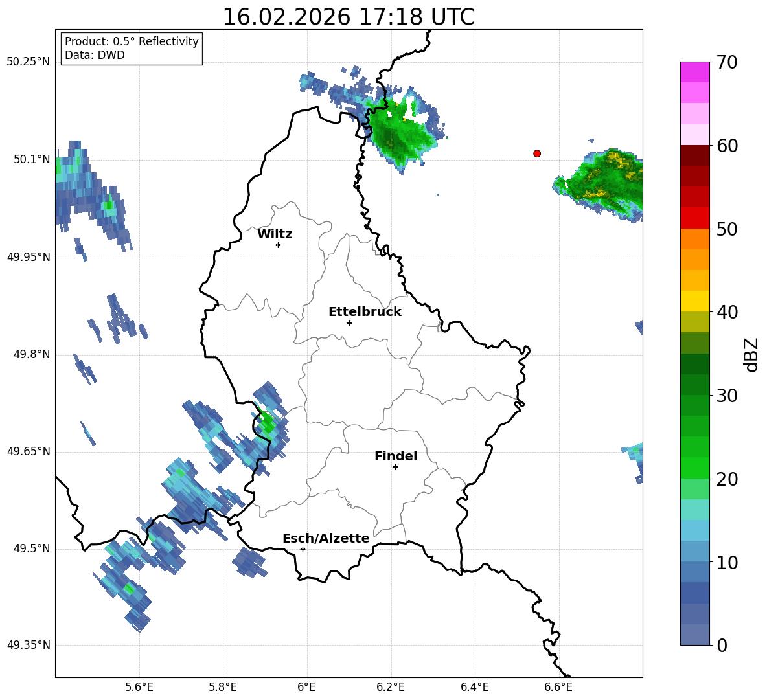Click the 6°E longitude tick label
Viewport: 767px width, 700px height.
[x=306, y=687]
